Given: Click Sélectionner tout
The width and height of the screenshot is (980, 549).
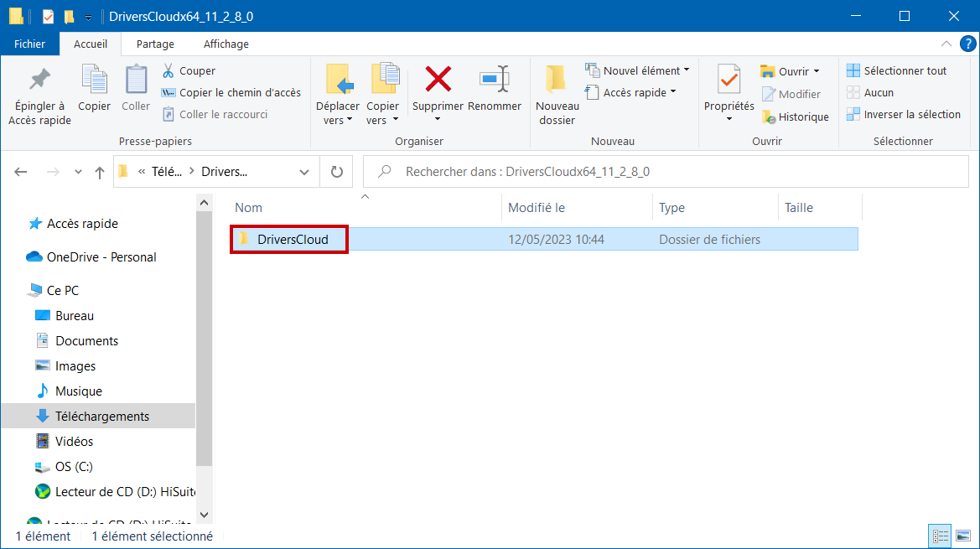Looking at the screenshot, I should click(897, 70).
